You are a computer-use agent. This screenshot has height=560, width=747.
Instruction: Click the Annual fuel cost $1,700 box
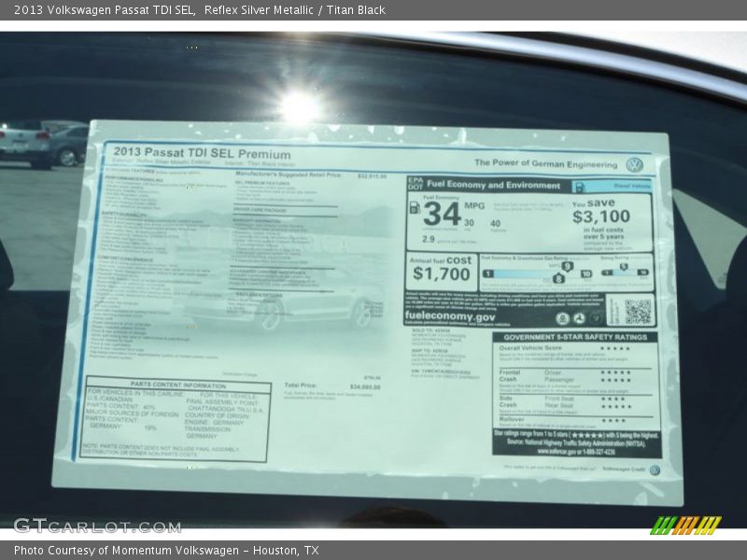pos(441,269)
